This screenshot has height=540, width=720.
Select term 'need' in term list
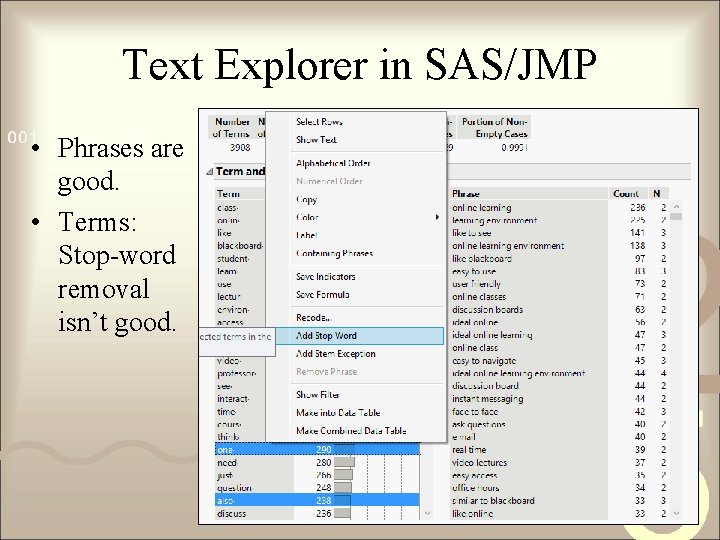(227, 463)
